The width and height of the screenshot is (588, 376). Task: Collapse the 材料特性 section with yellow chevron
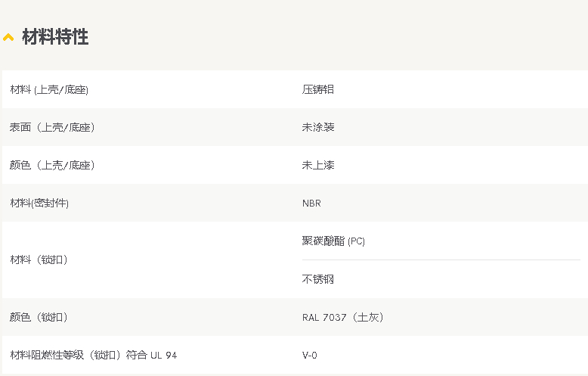point(8,37)
